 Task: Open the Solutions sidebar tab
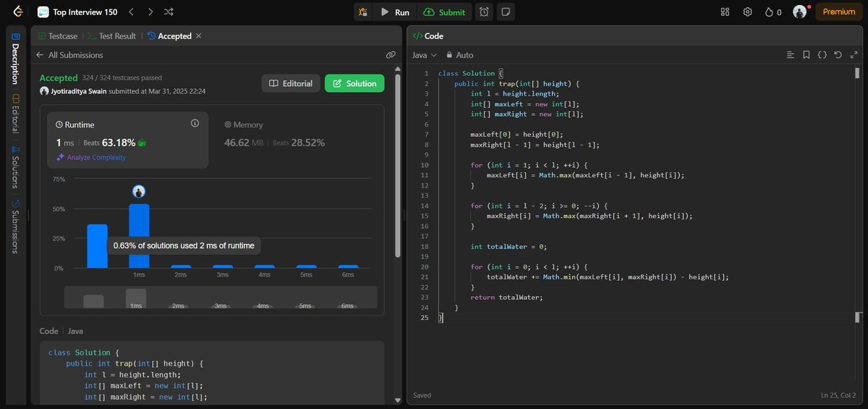[16, 168]
